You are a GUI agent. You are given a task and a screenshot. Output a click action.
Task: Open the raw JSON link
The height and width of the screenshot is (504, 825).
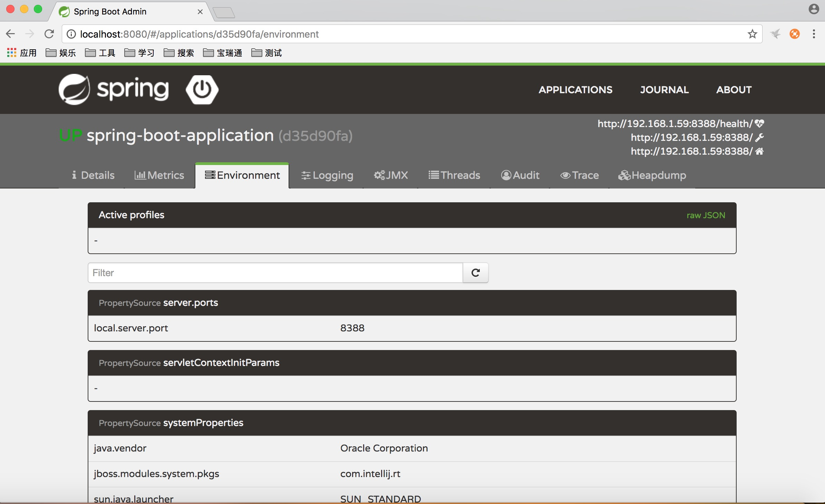point(706,215)
